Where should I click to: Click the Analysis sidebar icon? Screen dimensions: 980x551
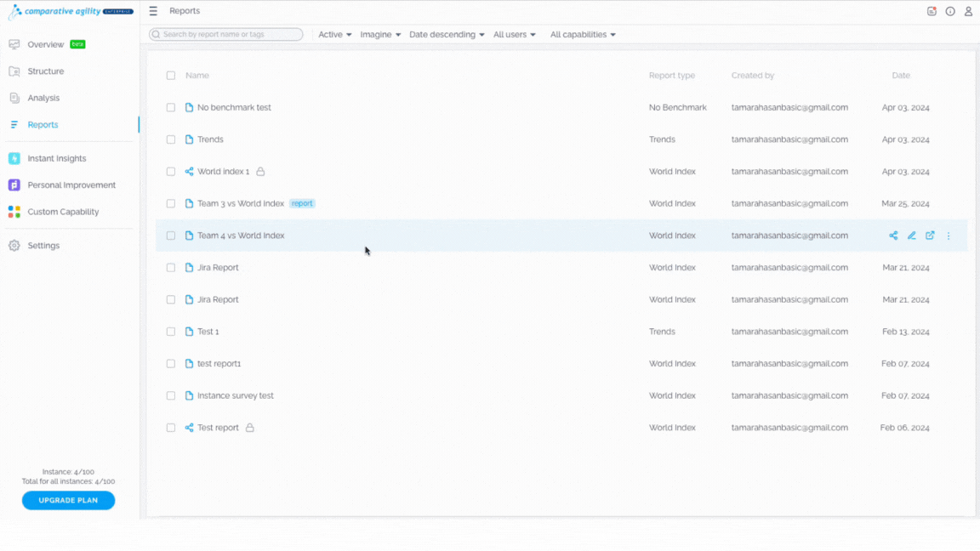coord(14,98)
